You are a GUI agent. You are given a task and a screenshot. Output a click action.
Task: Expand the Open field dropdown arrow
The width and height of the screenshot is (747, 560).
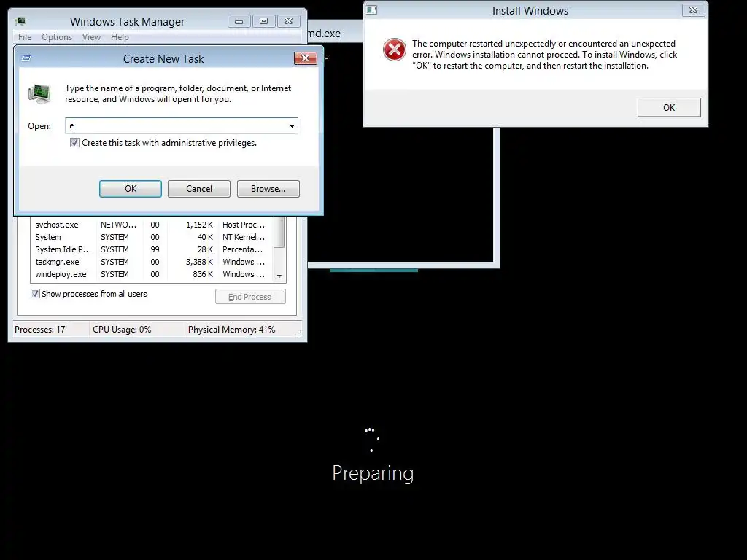(x=292, y=126)
